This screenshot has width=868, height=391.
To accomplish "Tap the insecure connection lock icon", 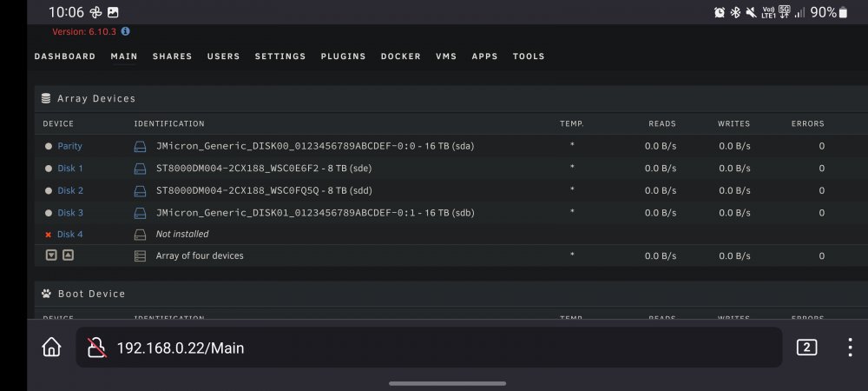I will (97, 348).
